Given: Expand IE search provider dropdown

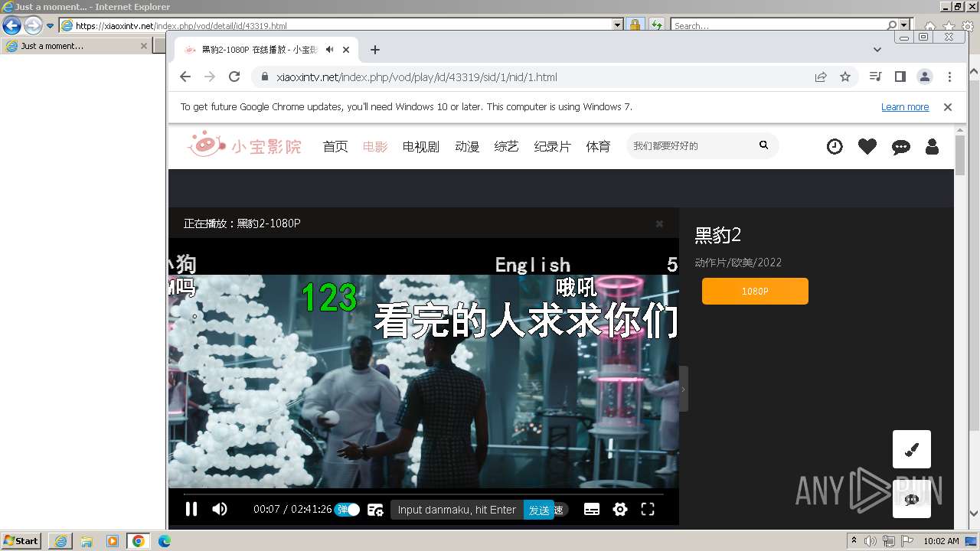Looking at the screenshot, I should (904, 25).
